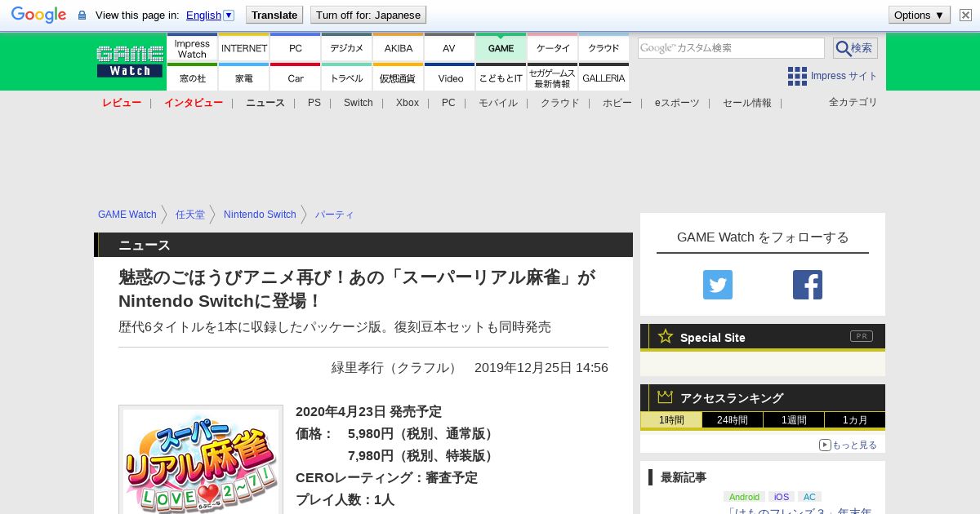Click the Special Site star icon
The width and height of the screenshot is (980, 514).
666,336
